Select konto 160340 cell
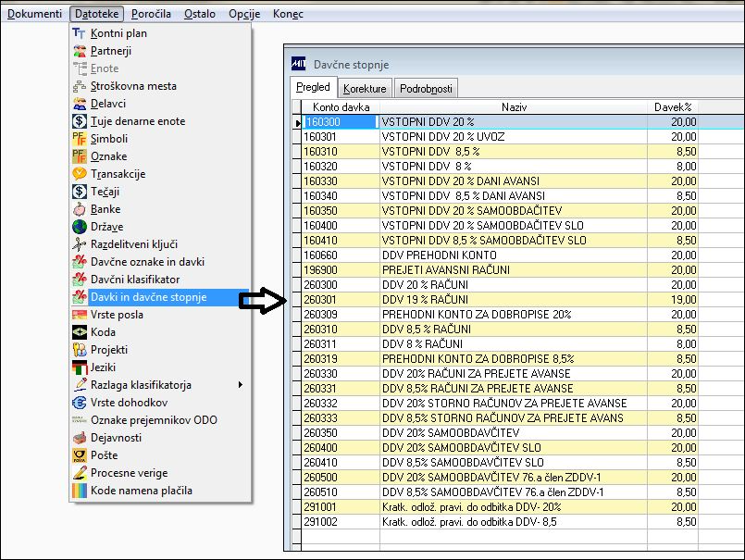 point(341,196)
